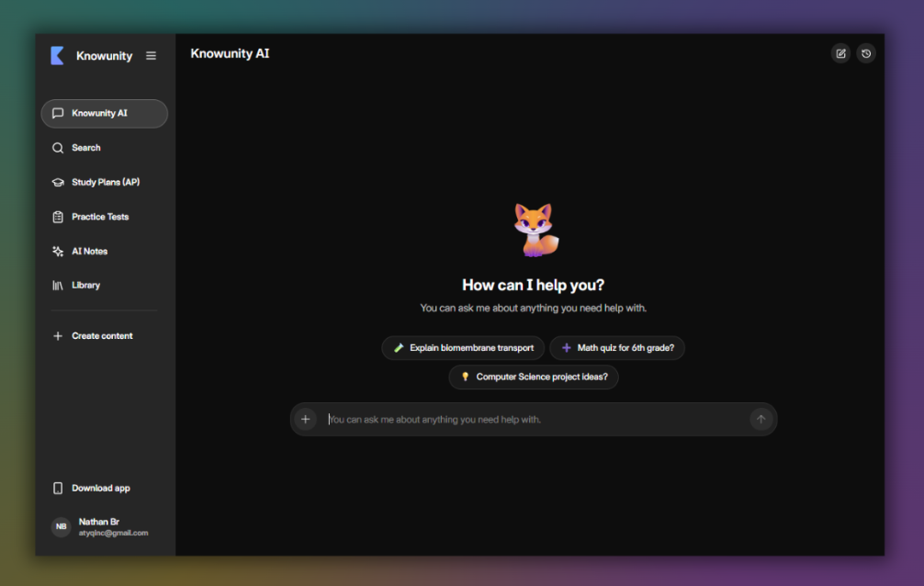This screenshot has width=924, height=586.
Task: Choose the Knowunity AI sidebar menu entry
Action: (104, 113)
